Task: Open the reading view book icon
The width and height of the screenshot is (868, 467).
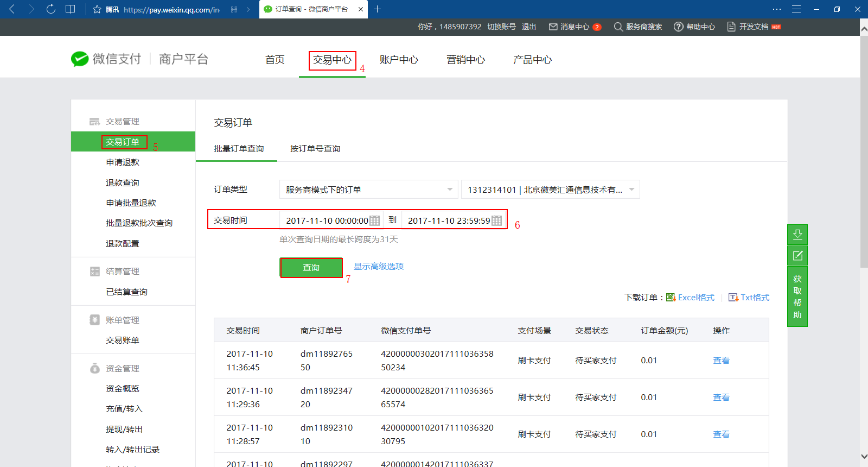Action: [71, 9]
